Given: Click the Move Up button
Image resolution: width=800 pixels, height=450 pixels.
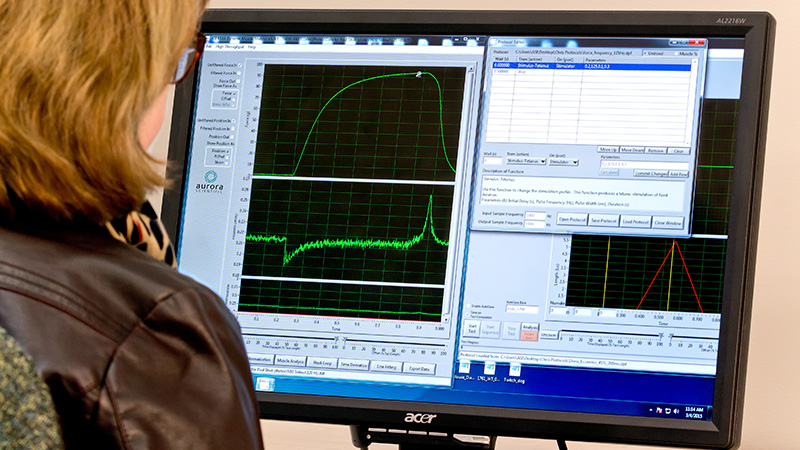Looking at the screenshot, I should pyautogui.click(x=608, y=149).
